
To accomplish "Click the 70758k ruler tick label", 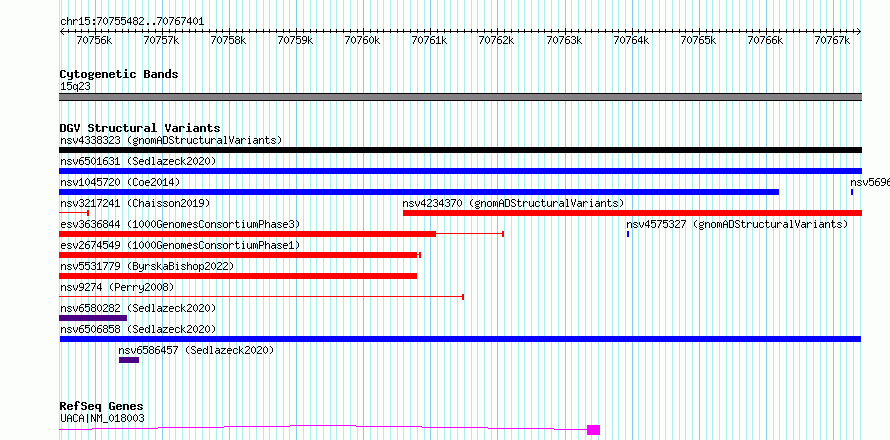I will click(228, 40).
